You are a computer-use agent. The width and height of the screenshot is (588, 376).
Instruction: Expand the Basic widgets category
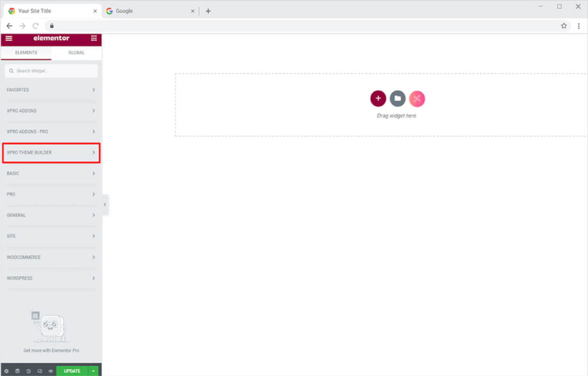pos(51,173)
